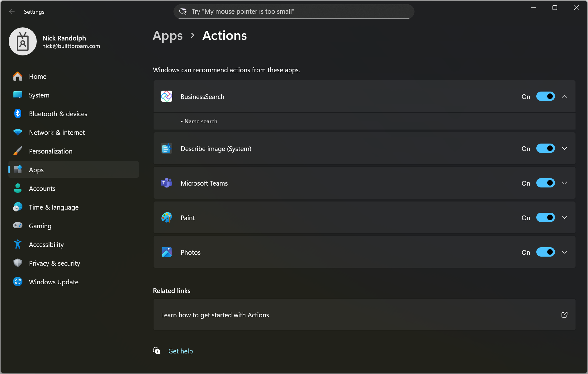Open Home in the sidebar
The width and height of the screenshot is (588, 374).
coord(73,76)
